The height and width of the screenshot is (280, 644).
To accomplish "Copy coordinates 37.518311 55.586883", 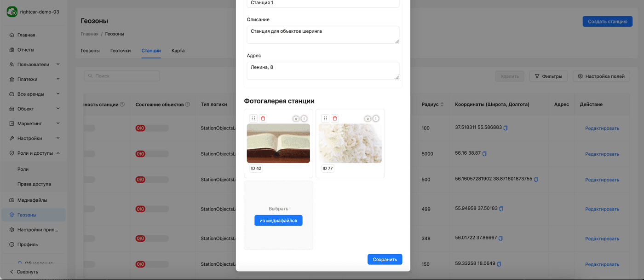I will (506, 128).
